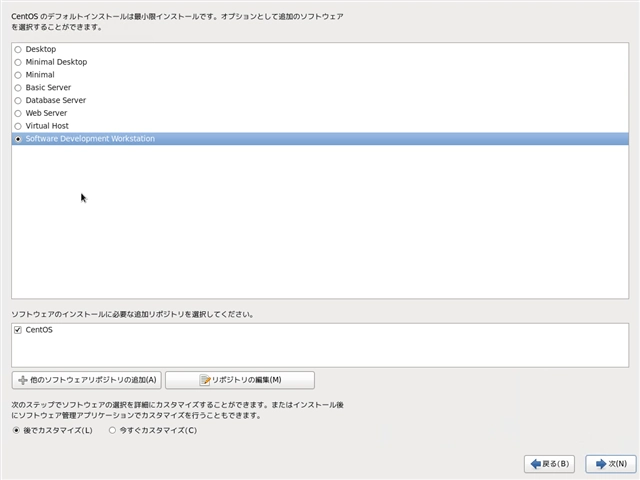Select the Desktop radio button
This screenshot has width=640, height=480.
(18, 49)
